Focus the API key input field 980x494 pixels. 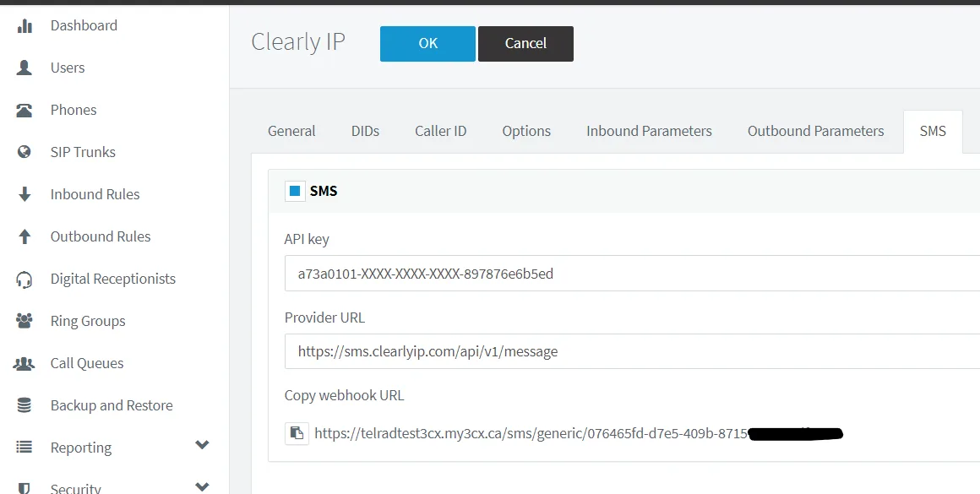tap(632, 273)
